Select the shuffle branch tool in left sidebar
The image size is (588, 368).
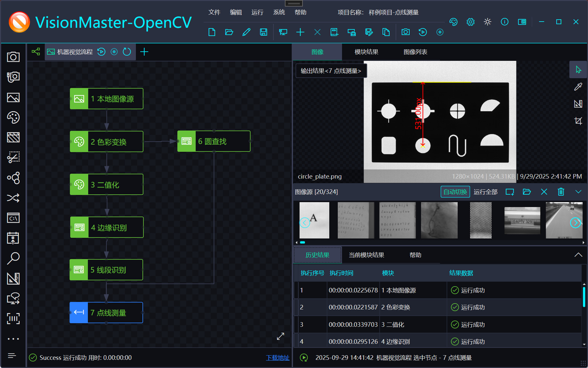pos(13,198)
